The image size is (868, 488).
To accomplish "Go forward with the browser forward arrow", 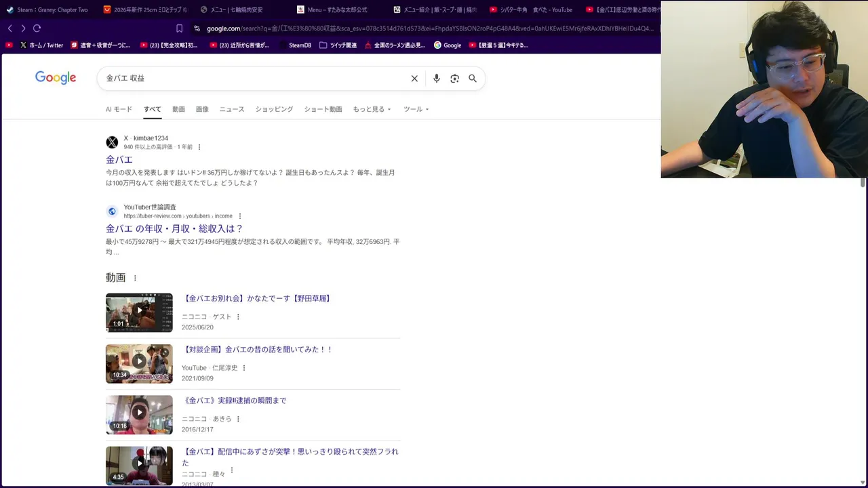I will click(23, 28).
